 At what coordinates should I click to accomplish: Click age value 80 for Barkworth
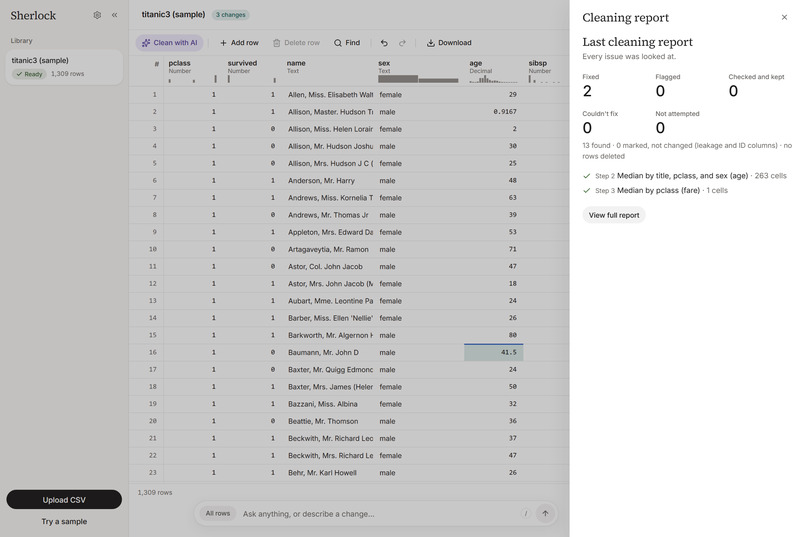tap(493, 335)
